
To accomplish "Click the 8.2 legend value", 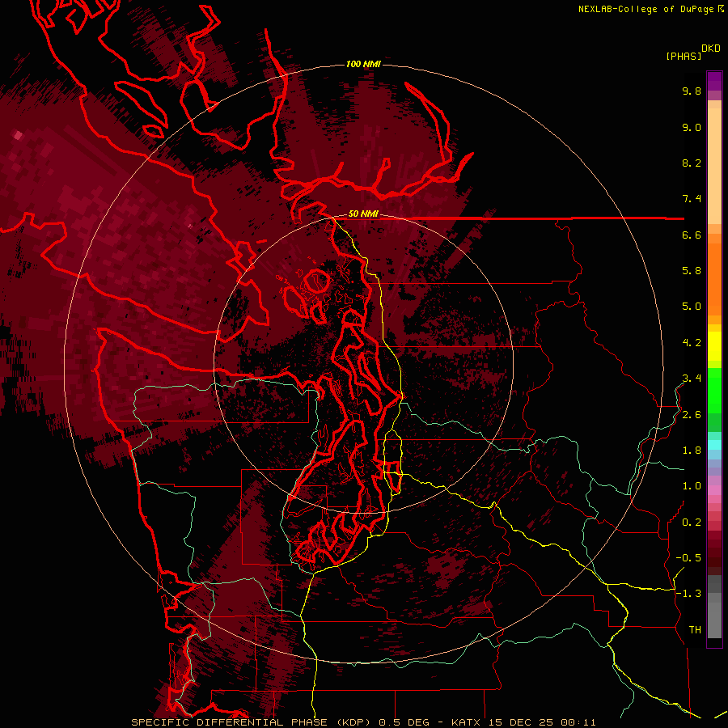I will coord(692,163).
